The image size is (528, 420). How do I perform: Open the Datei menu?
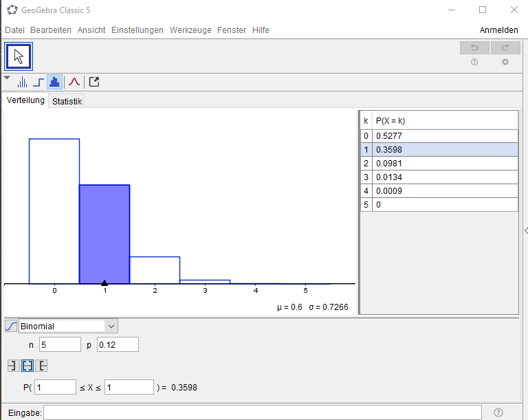[15, 30]
